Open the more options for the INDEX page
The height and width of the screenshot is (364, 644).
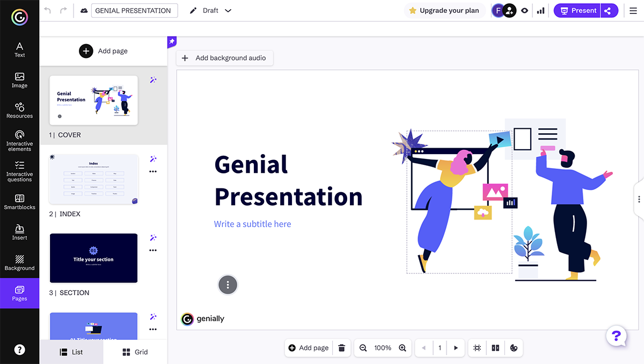153,172
